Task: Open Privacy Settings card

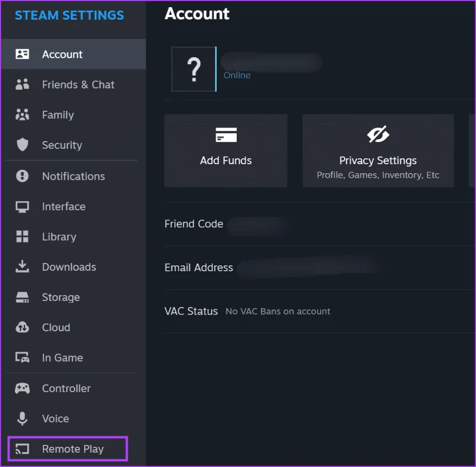Action: [378, 151]
